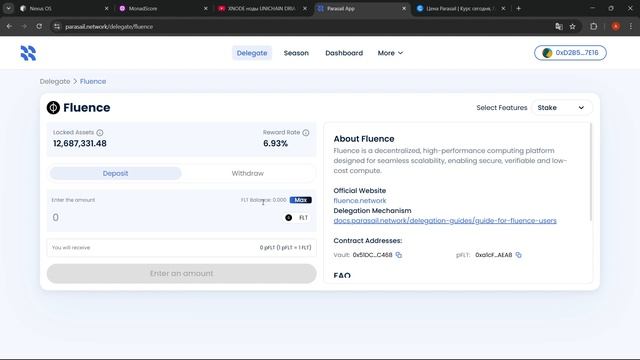
Task: Reload the page with the refresh icon
Action: click(39, 26)
